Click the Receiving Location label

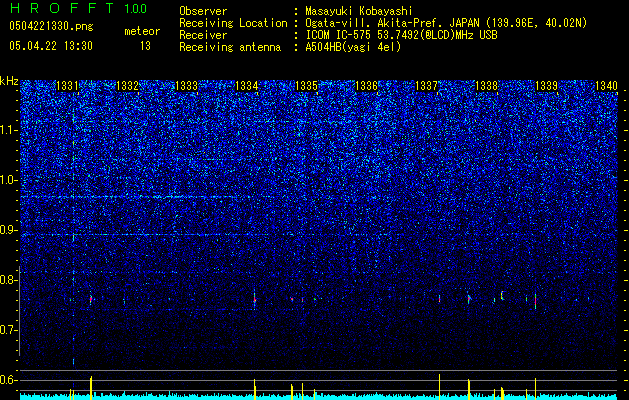(233, 24)
